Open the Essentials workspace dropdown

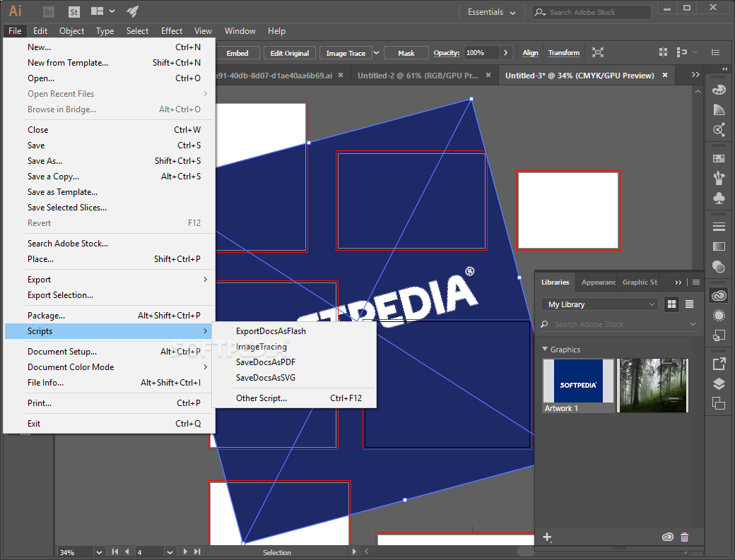[x=491, y=12]
